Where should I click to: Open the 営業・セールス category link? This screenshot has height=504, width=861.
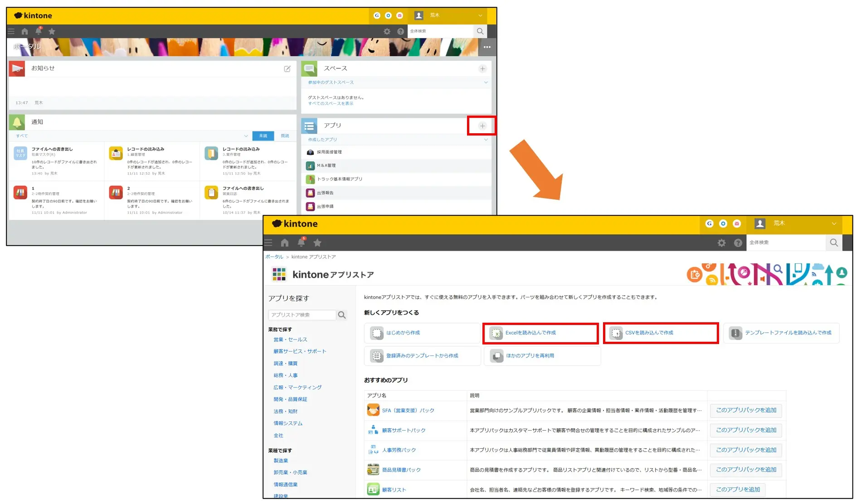pos(290,339)
